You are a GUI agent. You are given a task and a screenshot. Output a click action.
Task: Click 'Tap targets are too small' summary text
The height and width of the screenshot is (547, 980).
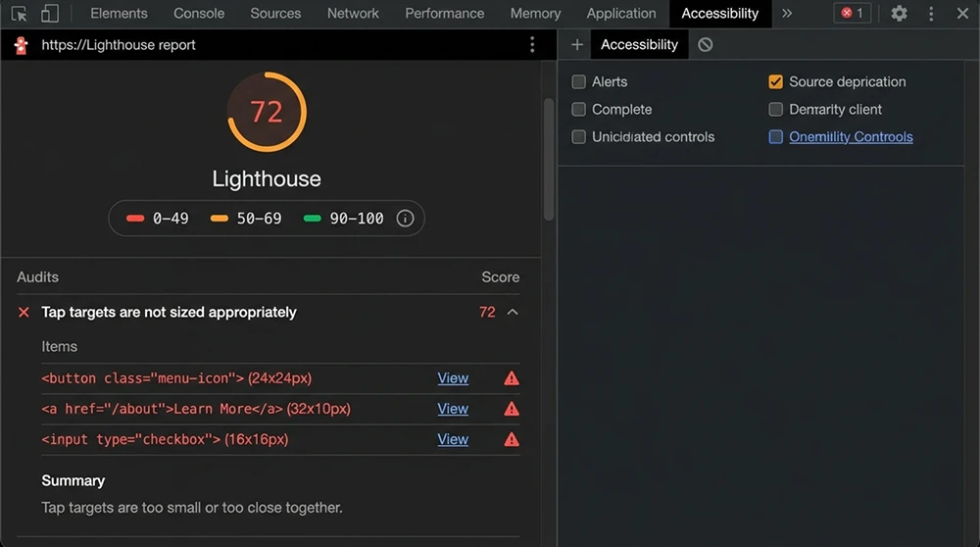tap(192, 508)
